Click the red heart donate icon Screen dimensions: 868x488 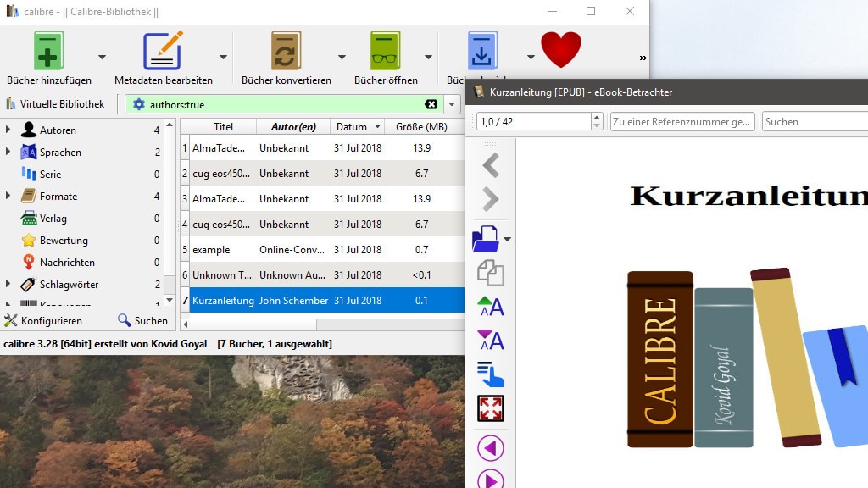pos(561,50)
